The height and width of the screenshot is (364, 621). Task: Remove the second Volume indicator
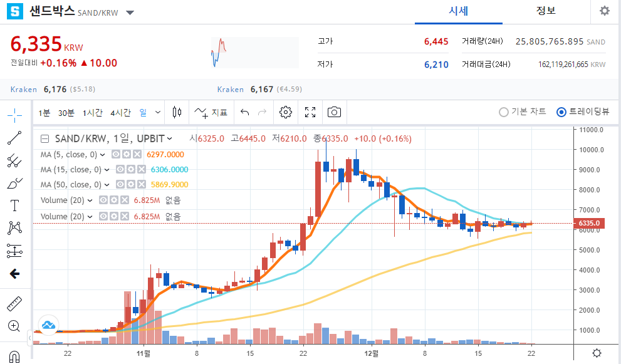(124, 216)
